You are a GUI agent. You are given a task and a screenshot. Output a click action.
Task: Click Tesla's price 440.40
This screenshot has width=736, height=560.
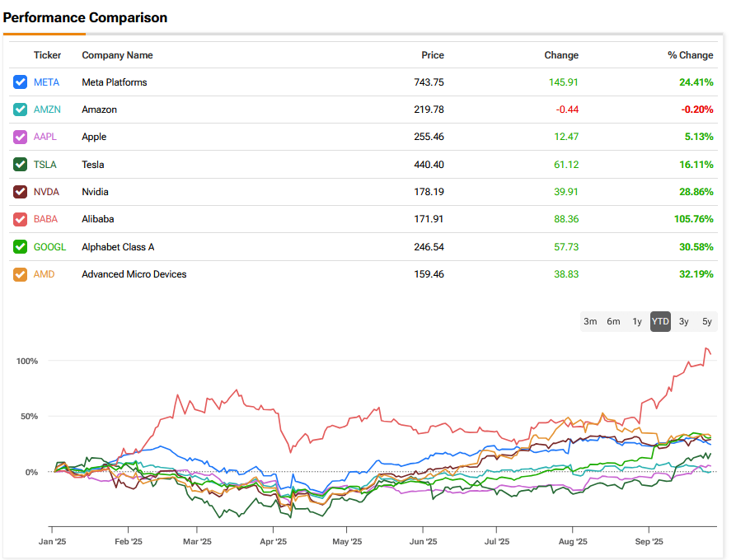429,165
